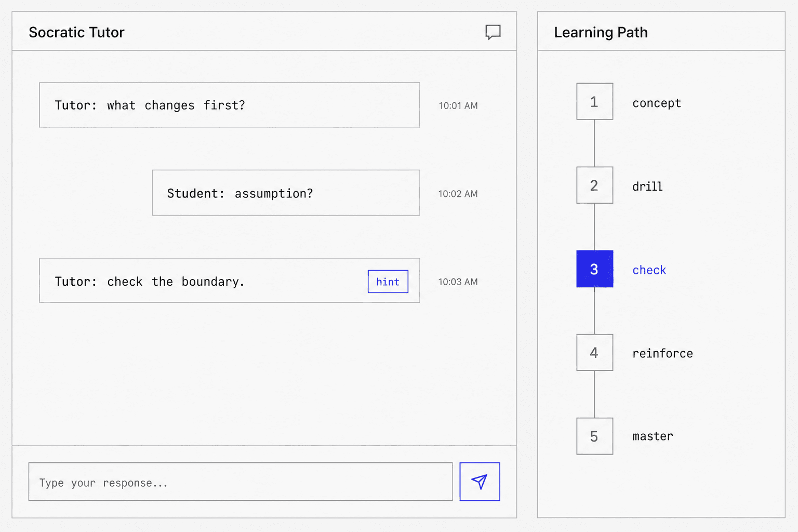Open the 'concept' step label
Viewport: 798px width, 532px height.
(656, 103)
